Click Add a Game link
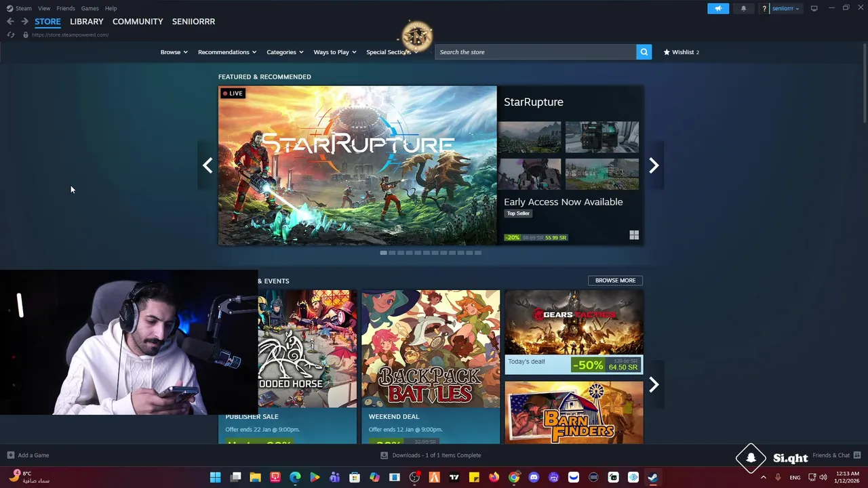 (33, 455)
